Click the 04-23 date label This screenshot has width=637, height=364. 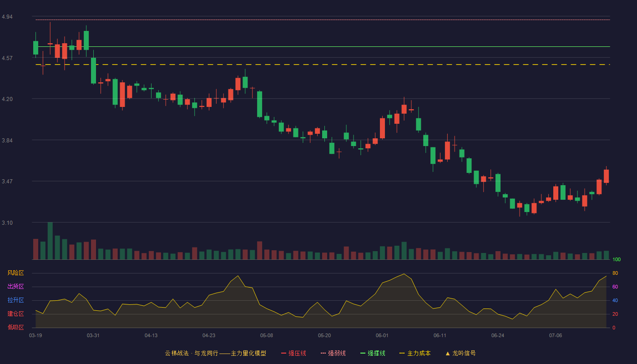[x=209, y=335]
